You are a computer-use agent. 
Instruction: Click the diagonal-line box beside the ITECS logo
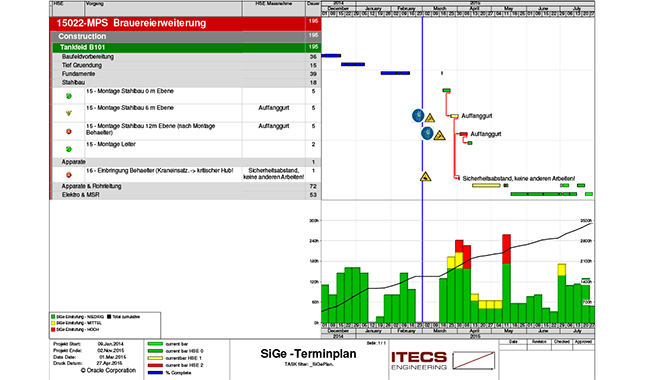(x=474, y=361)
